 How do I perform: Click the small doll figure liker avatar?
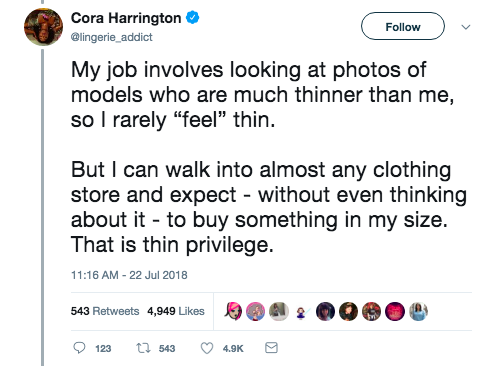point(301,313)
